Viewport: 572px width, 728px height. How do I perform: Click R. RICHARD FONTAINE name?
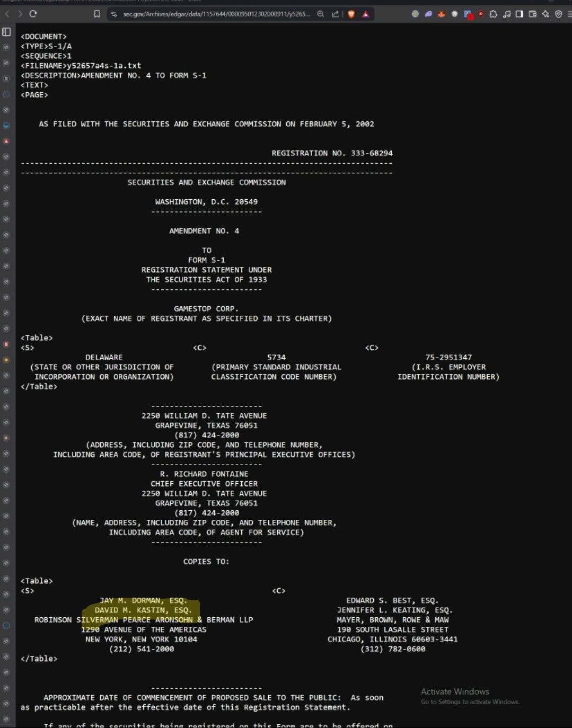point(204,474)
